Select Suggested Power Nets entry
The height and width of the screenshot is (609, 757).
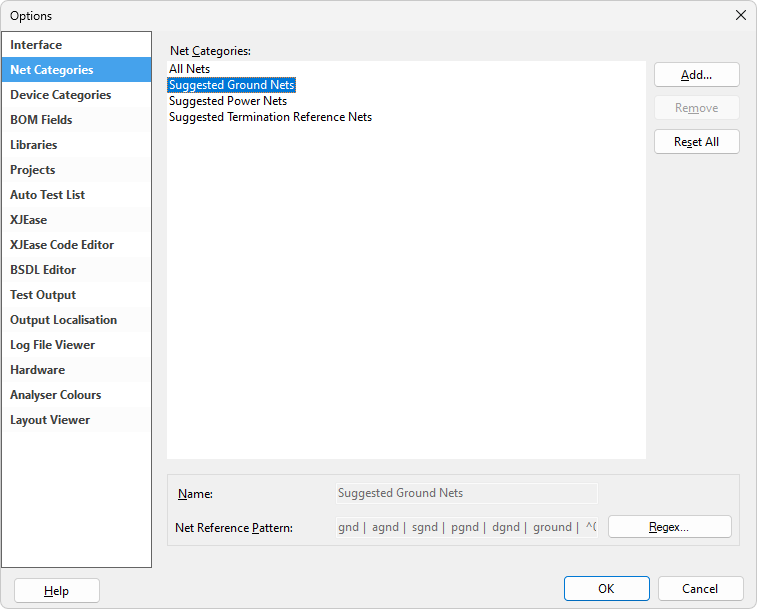click(x=228, y=101)
